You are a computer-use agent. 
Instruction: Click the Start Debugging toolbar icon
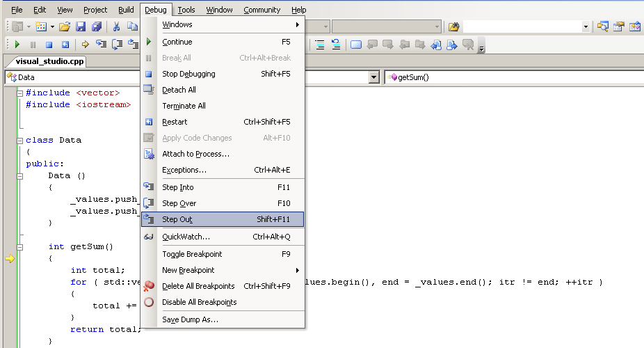click(17, 45)
